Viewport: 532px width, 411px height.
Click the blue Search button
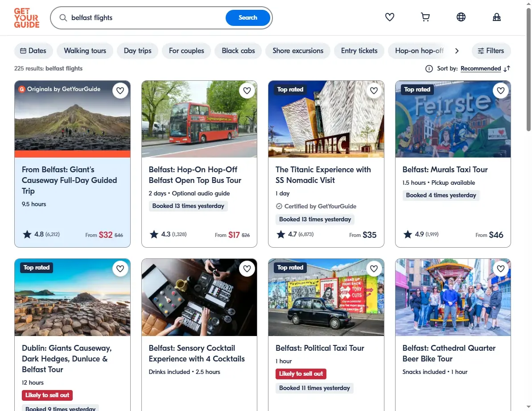click(x=247, y=18)
